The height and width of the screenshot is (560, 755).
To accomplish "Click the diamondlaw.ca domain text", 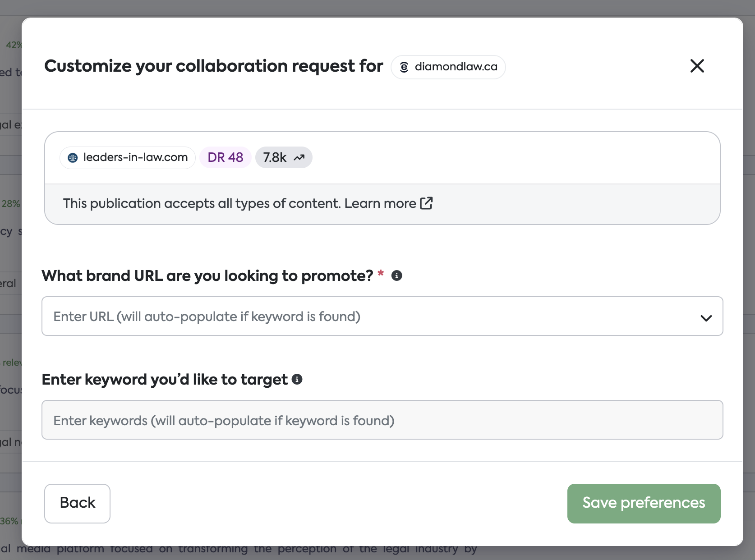I will click(x=456, y=67).
